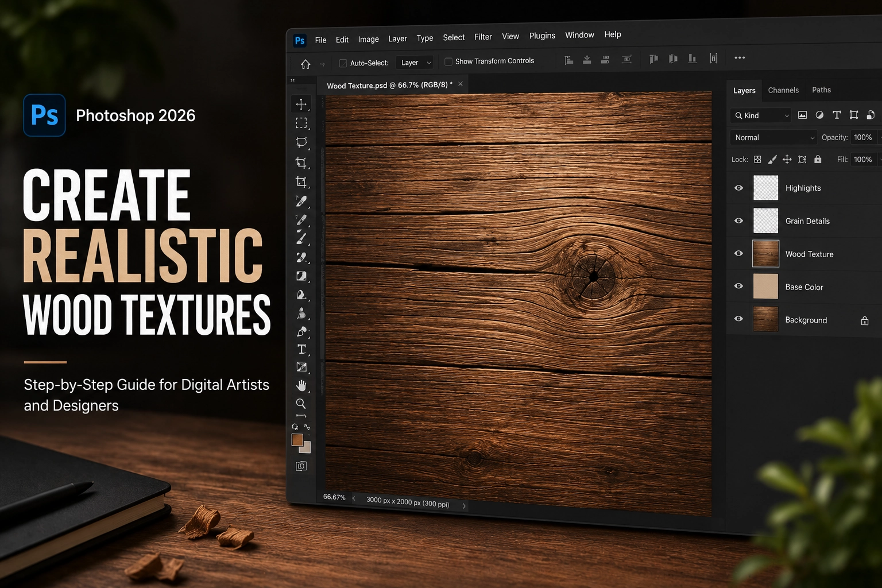Open the Edit menu
The height and width of the screenshot is (588, 882).
[x=342, y=40]
